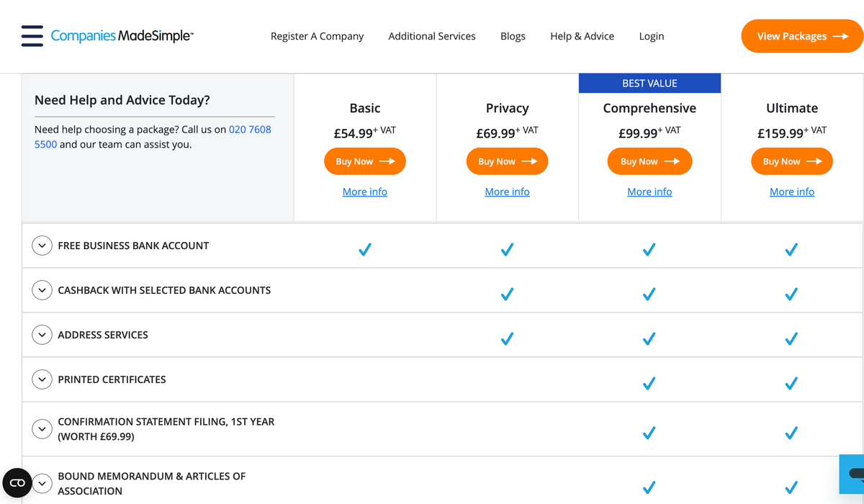
Task: Click the Basic package Free Business Bank Account checkmark
Action: (x=365, y=250)
